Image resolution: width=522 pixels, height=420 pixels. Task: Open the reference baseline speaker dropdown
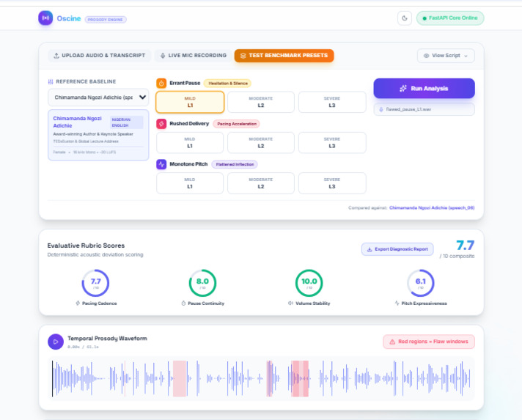click(x=98, y=97)
